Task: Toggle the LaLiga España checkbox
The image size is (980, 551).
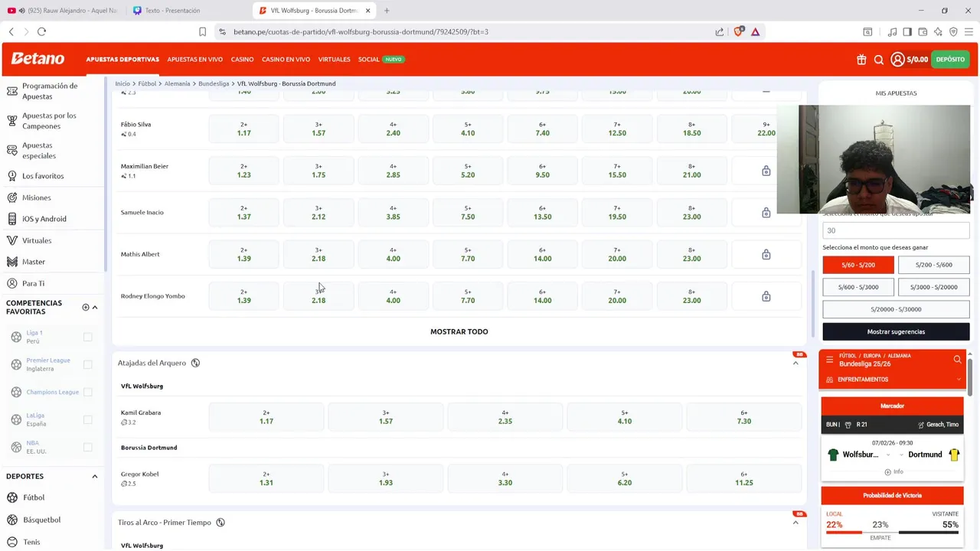Action: [88, 419]
